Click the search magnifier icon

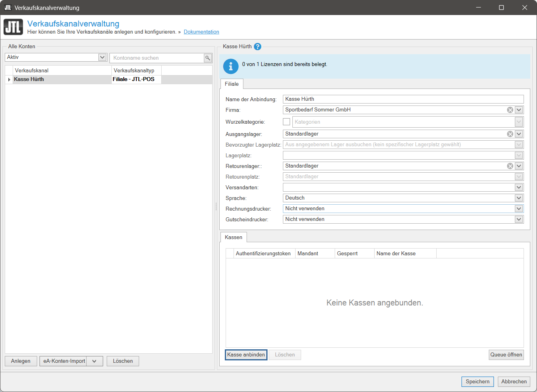point(207,58)
